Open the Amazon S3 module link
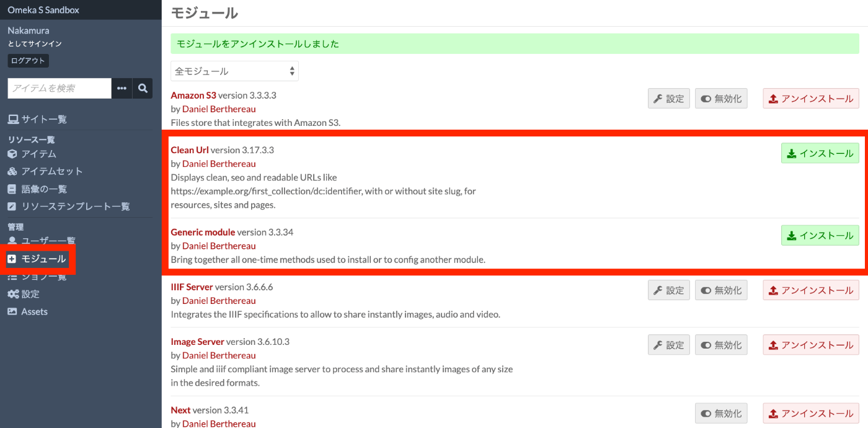Image resolution: width=868 pixels, height=428 pixels. (x=193, y=96)
